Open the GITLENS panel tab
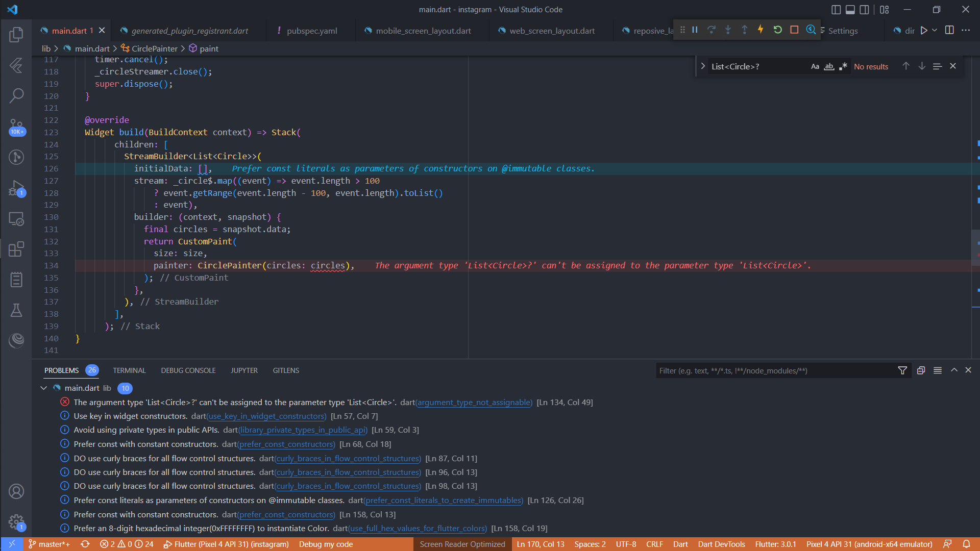The image size is (980, 551). pyautogui.click(x=286, y=370)
